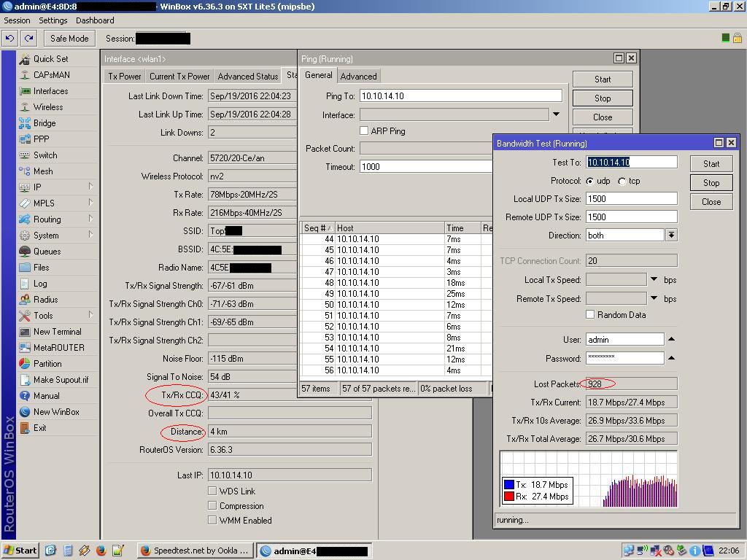Open Partition in the sidebar
The image size is (747, 560).
tap(47, 364)
